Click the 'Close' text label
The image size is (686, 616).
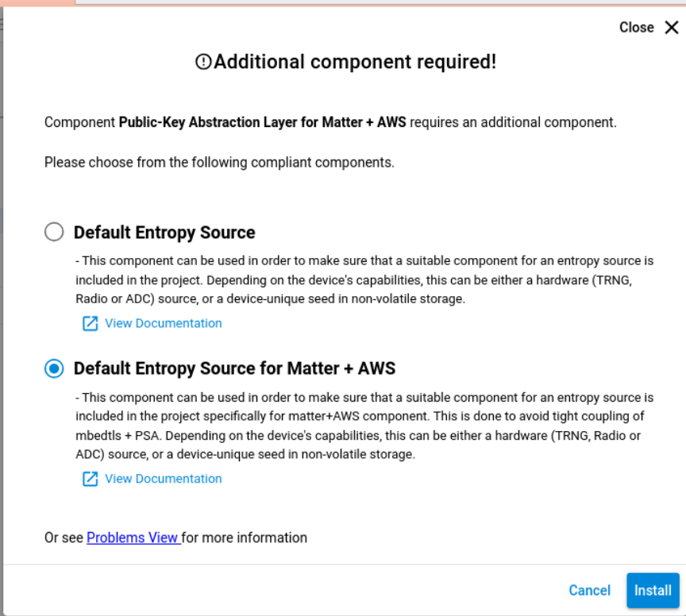pyautogui.click(x=637, y=28)
